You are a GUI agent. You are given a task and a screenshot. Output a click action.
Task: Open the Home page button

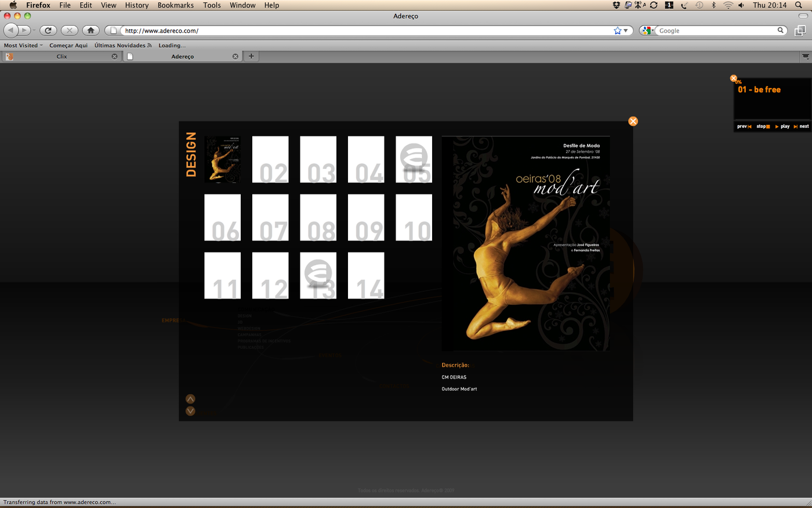tap(90, 30)
